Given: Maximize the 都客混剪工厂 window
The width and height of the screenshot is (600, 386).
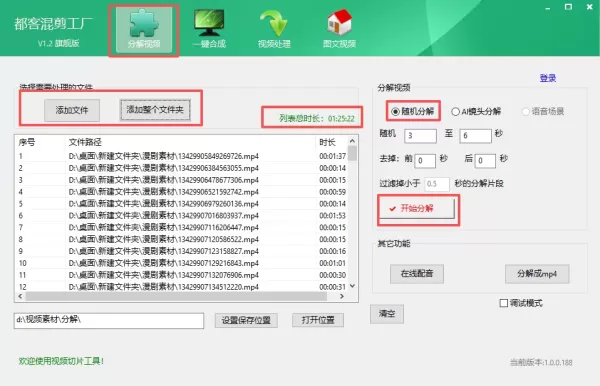Looking at the screenshot, I should 569,7.
